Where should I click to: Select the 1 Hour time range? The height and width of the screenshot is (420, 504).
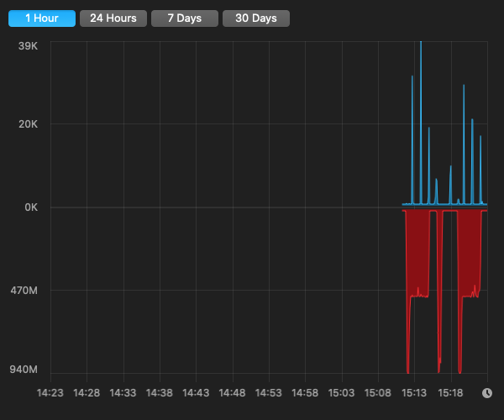[x=42, y=18]
